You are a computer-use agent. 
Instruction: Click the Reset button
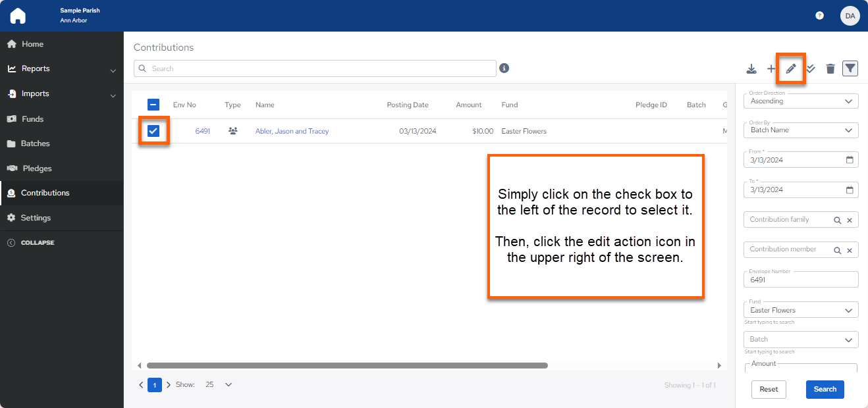point(769,389)
